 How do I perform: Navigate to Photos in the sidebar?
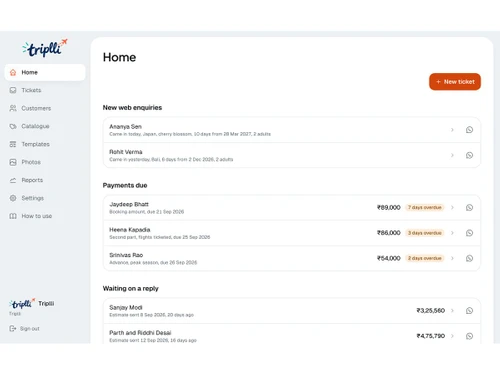point(45,162)
